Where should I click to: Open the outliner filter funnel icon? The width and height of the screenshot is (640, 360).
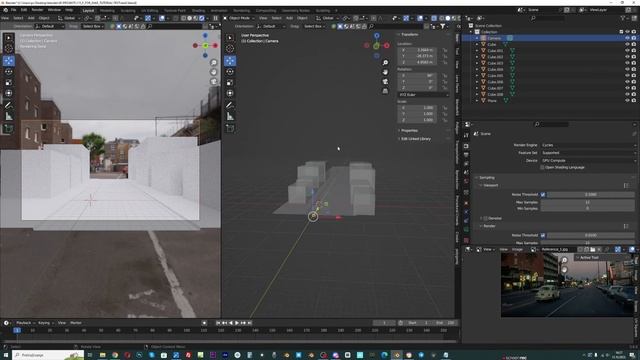(623, 18)
